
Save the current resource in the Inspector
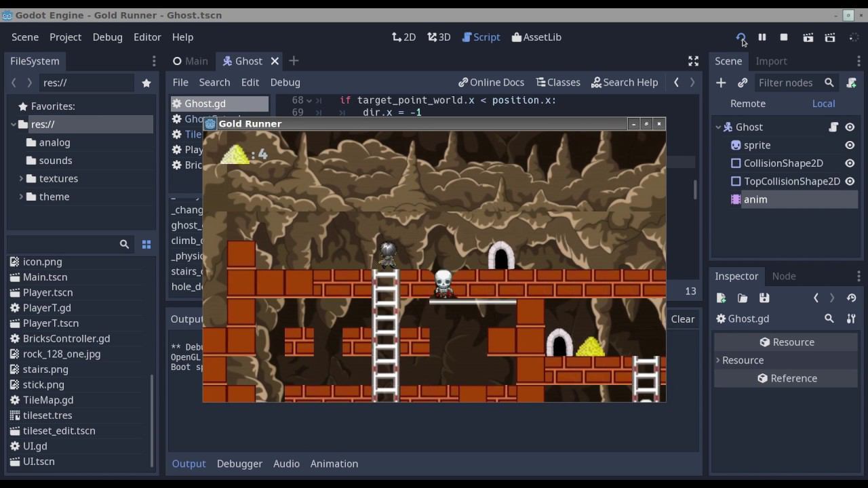point(764,298)
